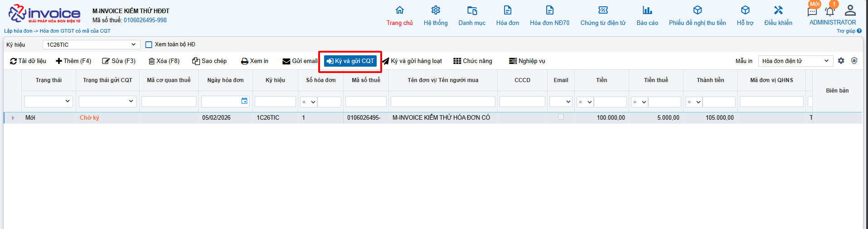Click the notification bell icon
The width and height of the screenshot is (868, 229).
point(830,11)
